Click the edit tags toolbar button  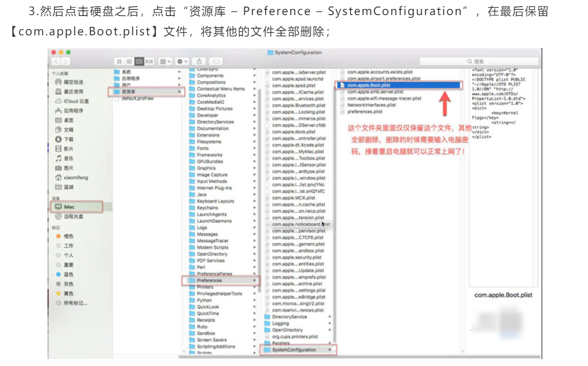click(x=216, y=62)
